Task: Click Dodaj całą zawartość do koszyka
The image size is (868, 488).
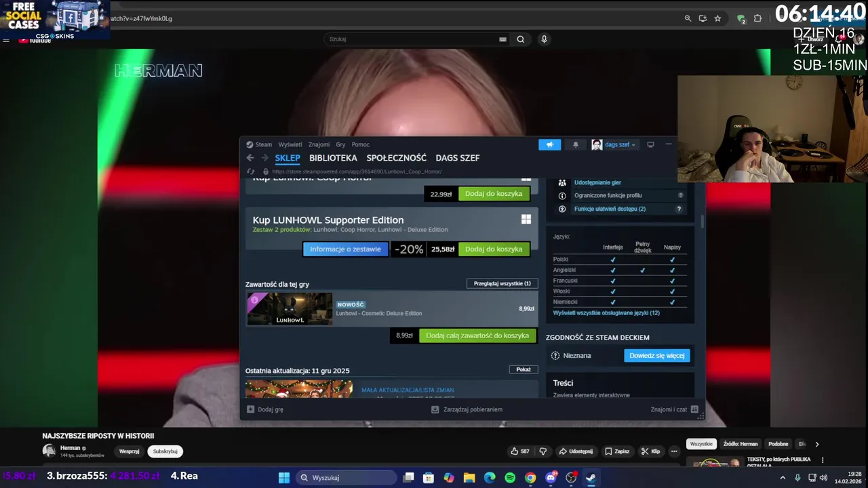Action: click(477, 335)
